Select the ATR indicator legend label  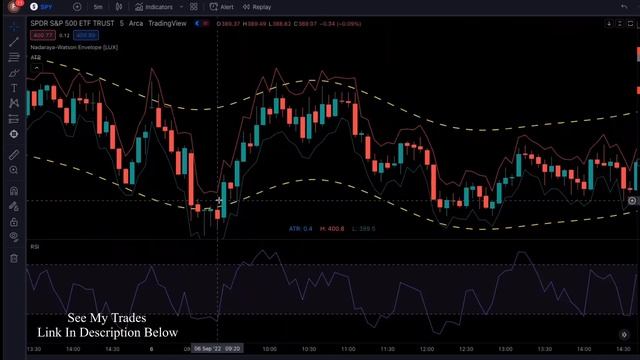point(36,58)
